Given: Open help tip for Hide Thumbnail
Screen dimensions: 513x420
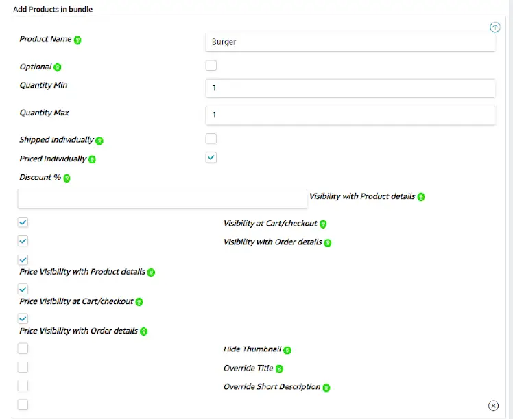Looking at the screenshot, I should [x=287, y=350].
